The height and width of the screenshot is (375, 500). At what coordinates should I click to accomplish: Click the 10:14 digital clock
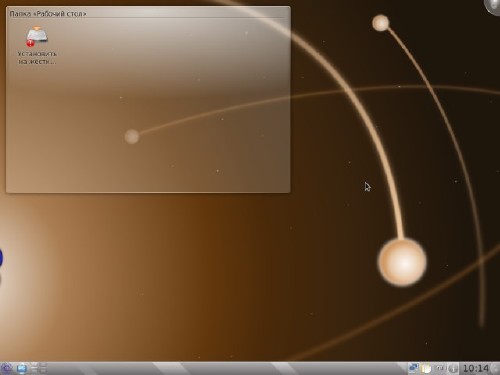[x=476, y=369]
